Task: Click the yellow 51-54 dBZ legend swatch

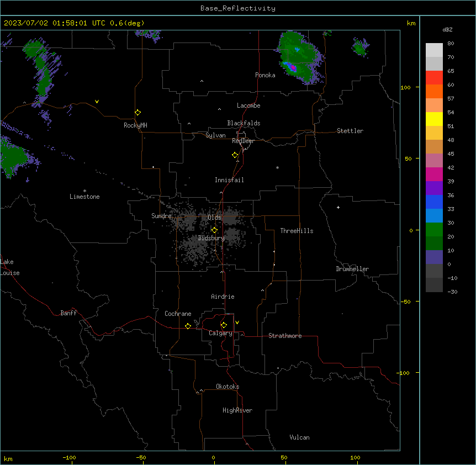Action: coord(434,119)
